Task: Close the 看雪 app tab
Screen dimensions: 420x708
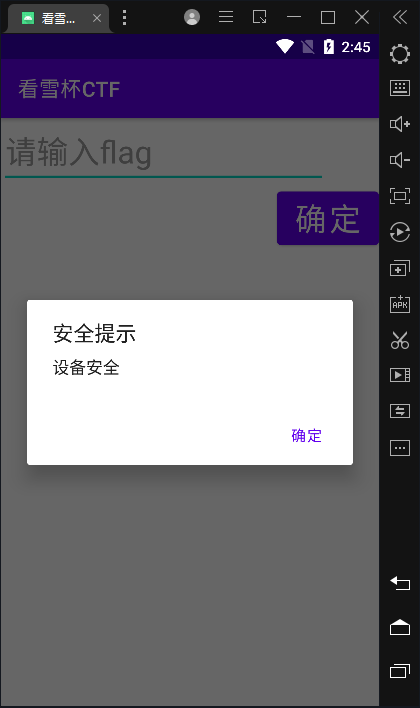Action: [x=97, y=18]
